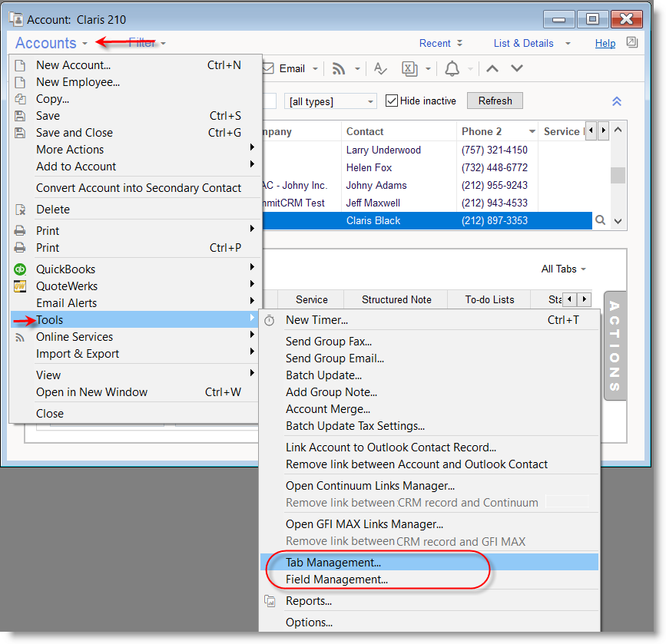The image size is (666, 644).
Task: Go to previous record with up arrow
Action: coord(492,69)
